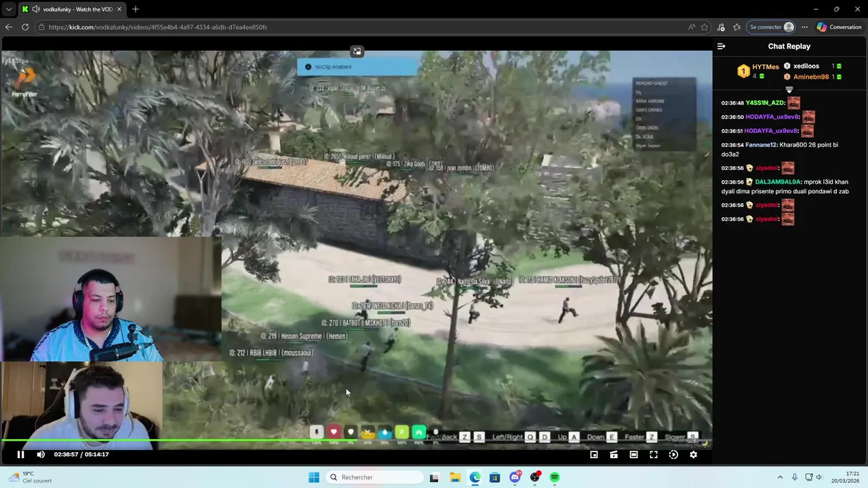Open a new browser tab
The image size is (868, 488).
pos(136,9)
